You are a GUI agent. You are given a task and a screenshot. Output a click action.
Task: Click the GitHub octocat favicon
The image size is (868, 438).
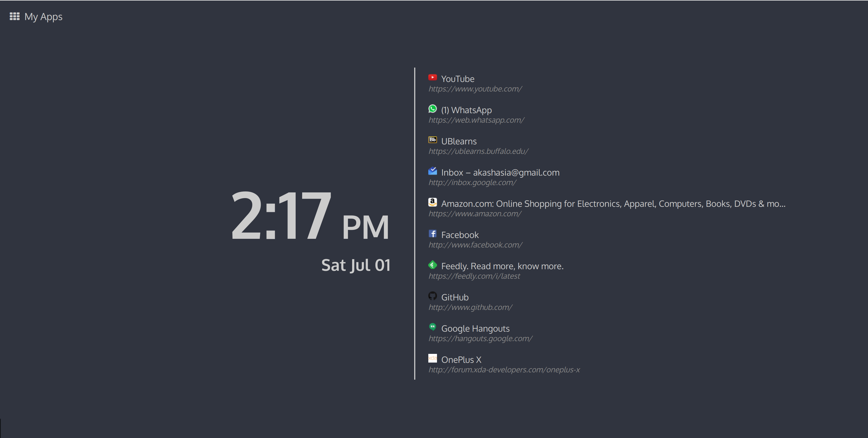432,296
